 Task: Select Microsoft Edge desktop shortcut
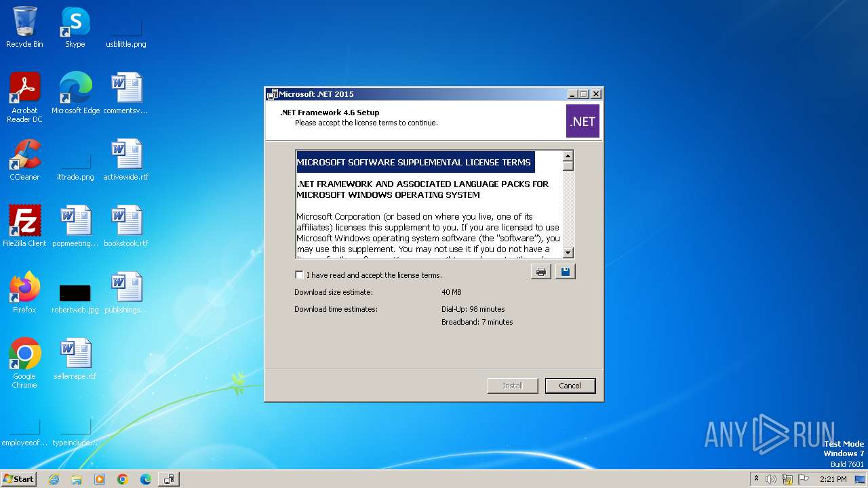coord(75,94)
